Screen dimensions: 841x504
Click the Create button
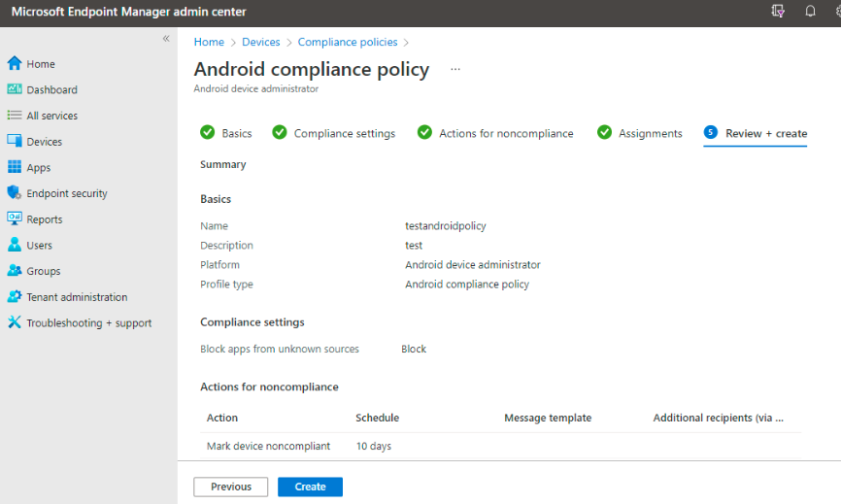point(310,487)
